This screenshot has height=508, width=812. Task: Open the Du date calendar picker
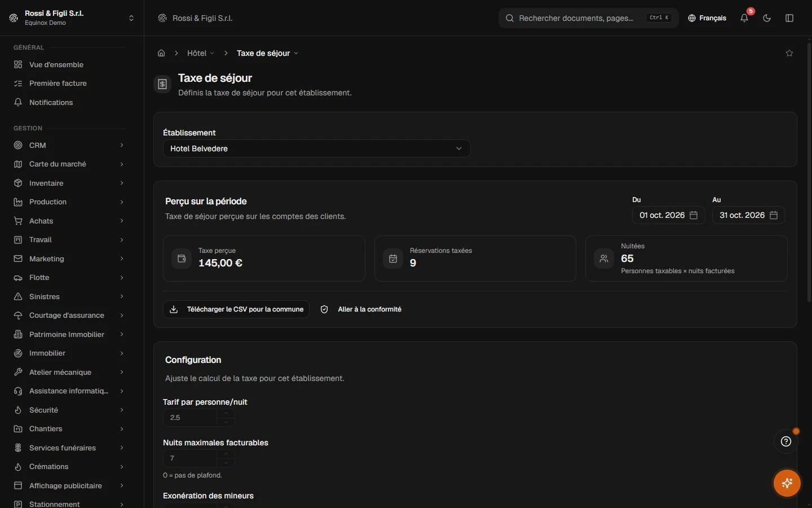pyautogui.click(x=694, y=215)
